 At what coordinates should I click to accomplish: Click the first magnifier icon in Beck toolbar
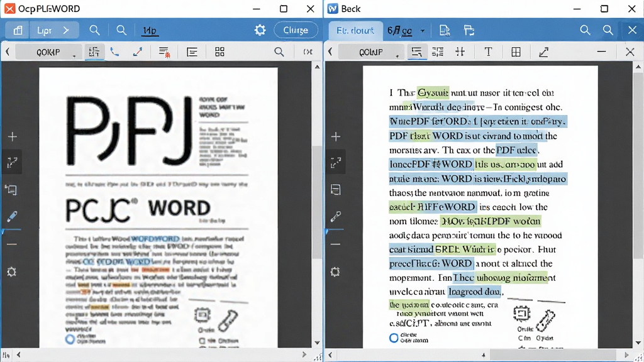[x=585, y=30]
